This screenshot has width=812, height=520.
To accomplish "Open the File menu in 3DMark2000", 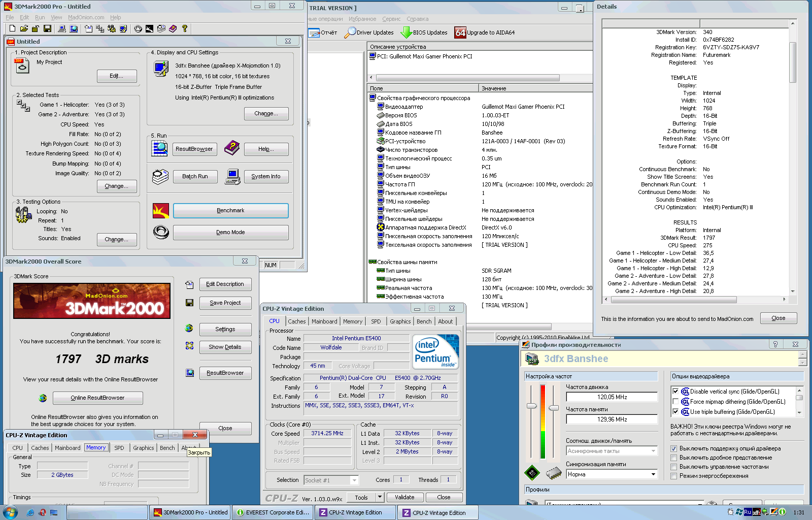I will click(10, 17).
